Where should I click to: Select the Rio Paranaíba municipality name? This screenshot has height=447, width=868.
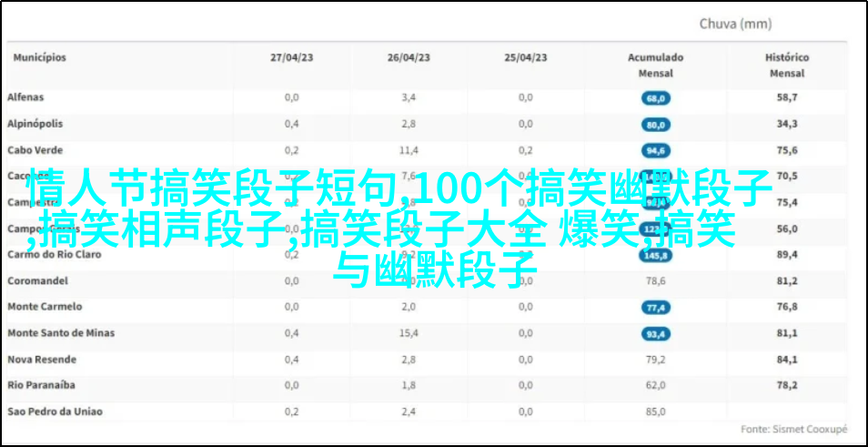click(41, 385)
